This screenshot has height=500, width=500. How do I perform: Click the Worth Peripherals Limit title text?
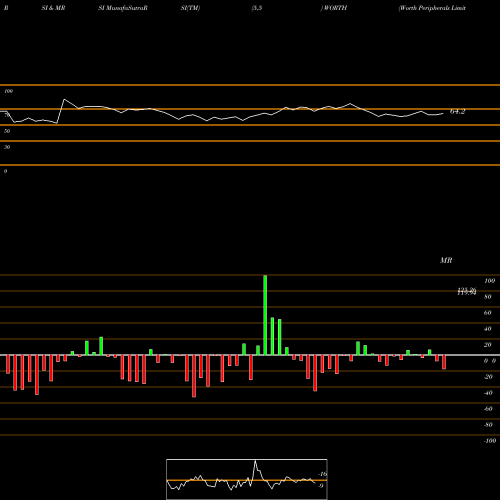[x=432, y=8]
